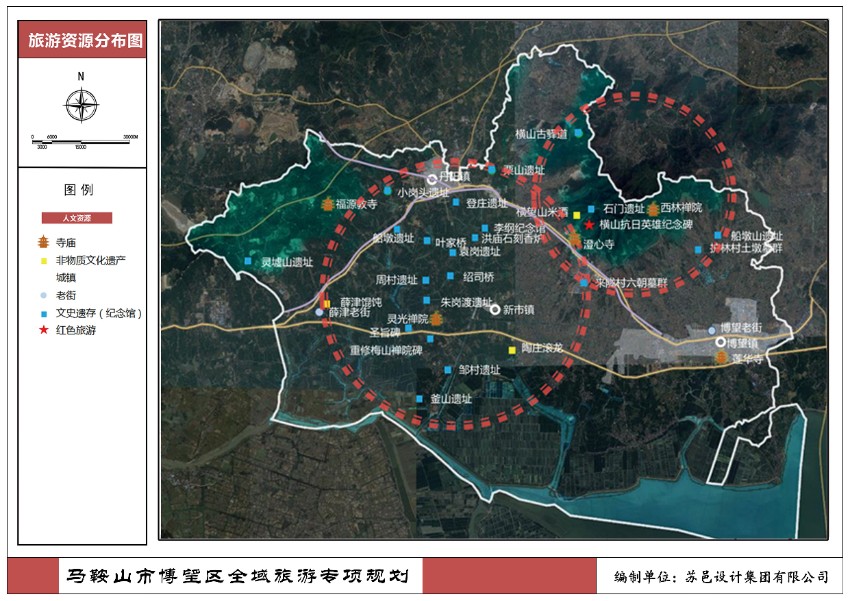Viewport: 850px width, 601px height.
Task: Click the north compass rose icon
Action: coord(82,105)
